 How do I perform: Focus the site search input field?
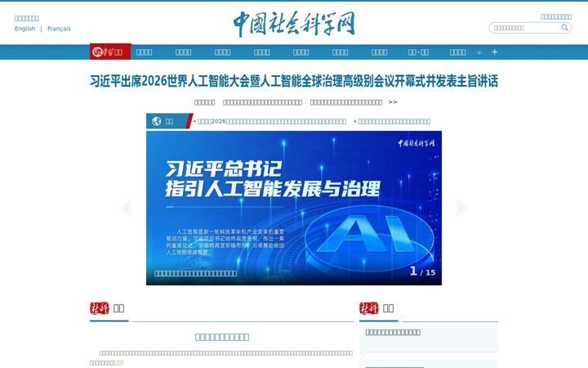[x=525, y=28]
